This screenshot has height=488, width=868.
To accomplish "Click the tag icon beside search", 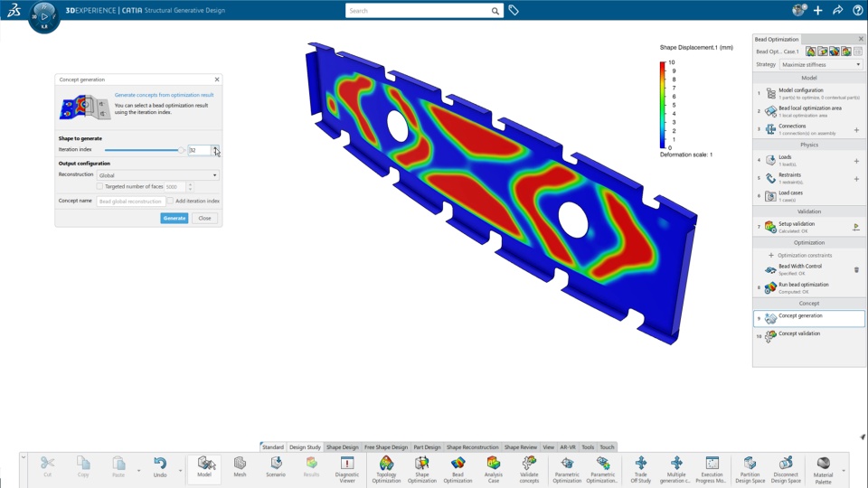I will pos(514,11).
